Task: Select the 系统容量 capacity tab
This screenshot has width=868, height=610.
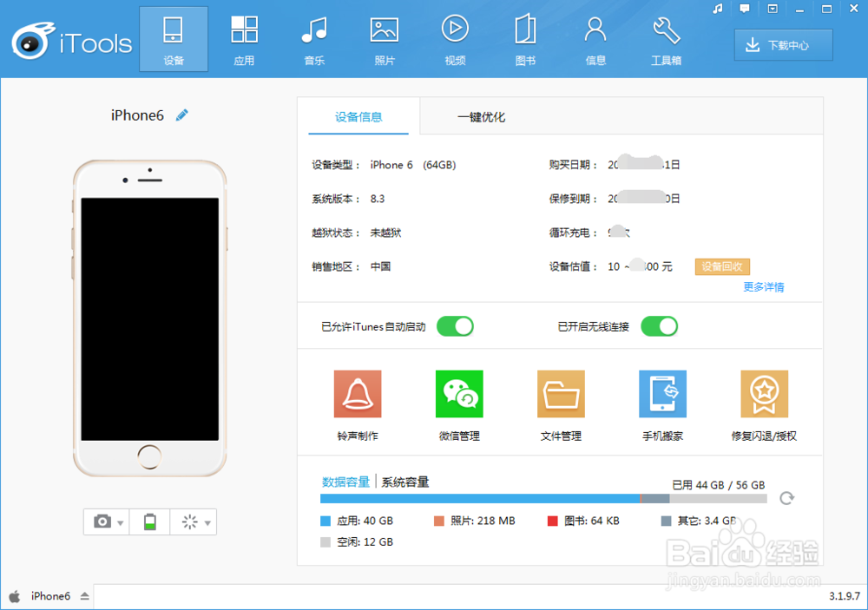Action: click(x=405, y=482)
